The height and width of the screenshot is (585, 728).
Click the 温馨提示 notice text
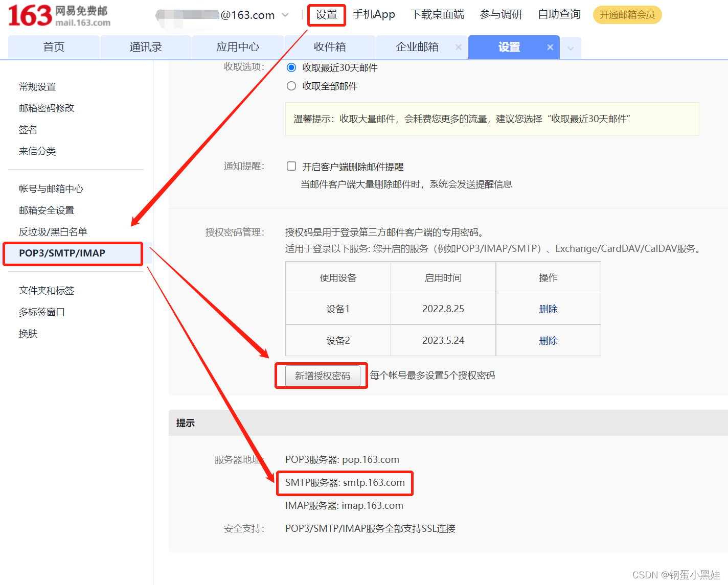pos(462,119)
